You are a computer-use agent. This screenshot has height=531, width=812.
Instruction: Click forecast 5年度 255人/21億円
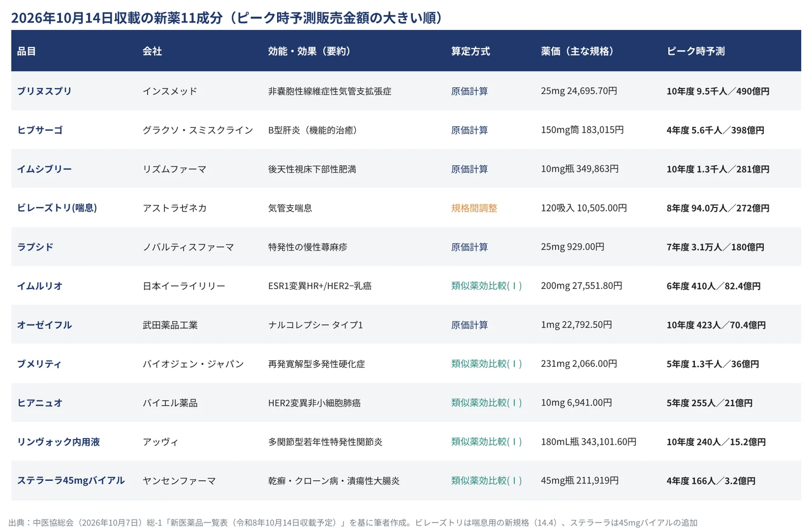point(709,403)
